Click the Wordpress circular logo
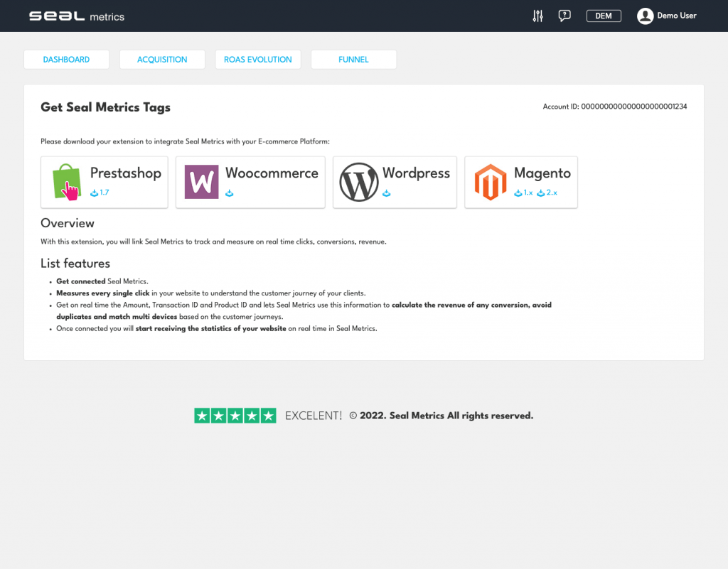This screenshot has width=728, height=569. (x=358, y=183)
